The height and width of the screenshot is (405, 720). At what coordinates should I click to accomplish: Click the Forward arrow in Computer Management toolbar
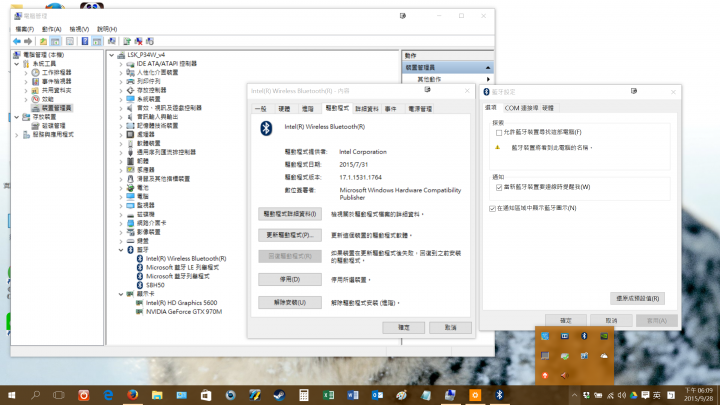pos(28,41)
